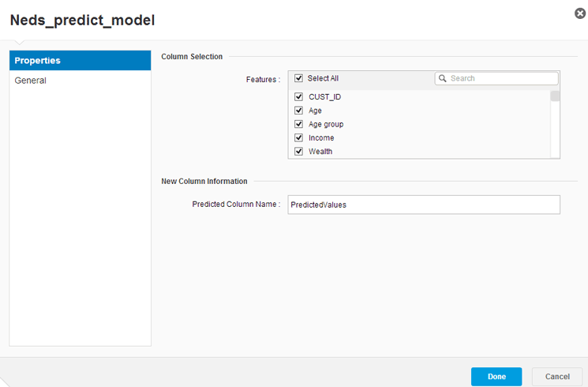This screenshot has height=387, width=588.
Task: Toggle the Age group checkbox
Action: pos(298,124)
